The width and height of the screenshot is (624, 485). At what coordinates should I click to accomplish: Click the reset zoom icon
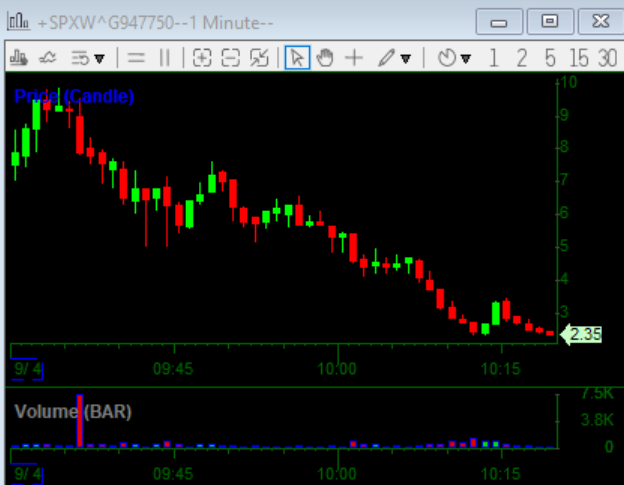[259, 58]
